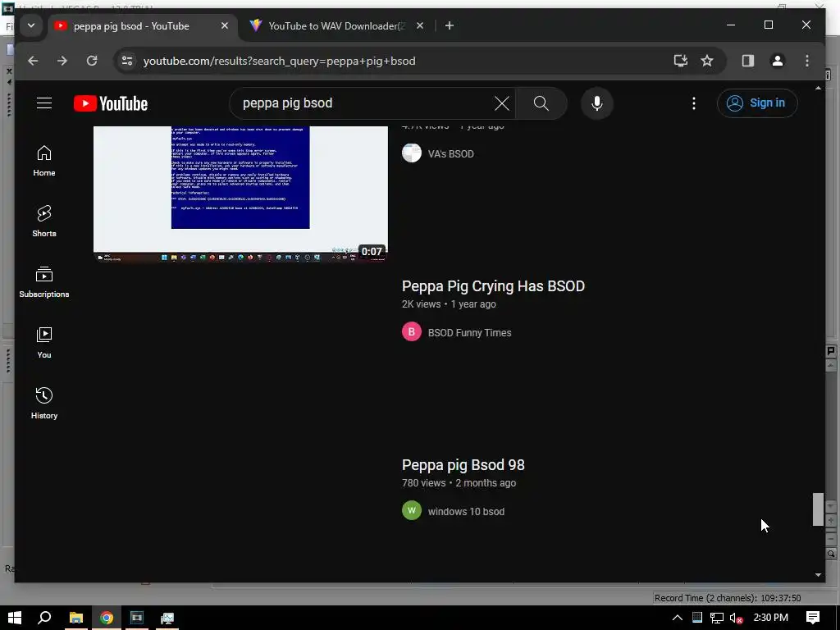Close the YouTube to WAV Downloader tab
The image size is (840, 630).
(x=420, y=25)
